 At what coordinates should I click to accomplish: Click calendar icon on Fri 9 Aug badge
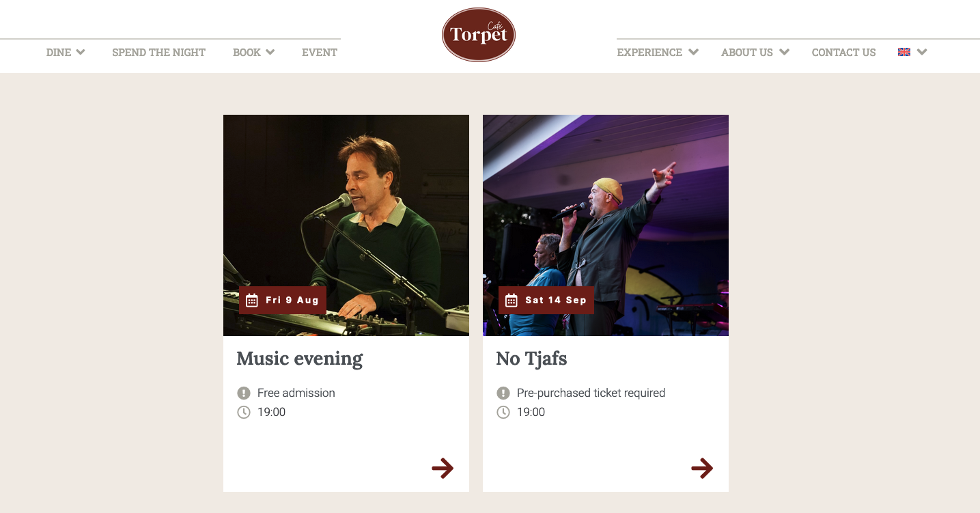point(252,301)
